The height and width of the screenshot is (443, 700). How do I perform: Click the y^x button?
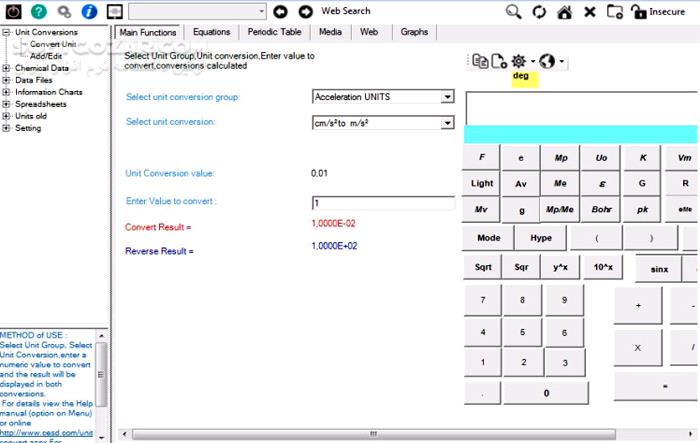click(560, 267)
